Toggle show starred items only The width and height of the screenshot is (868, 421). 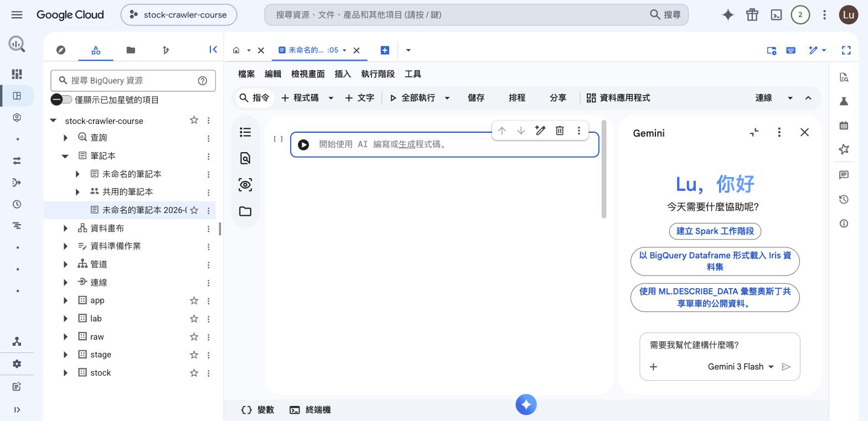pos(61,100)
